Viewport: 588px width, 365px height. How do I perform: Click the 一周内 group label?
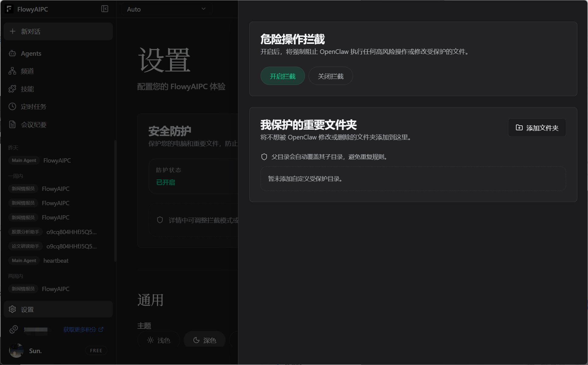coord(16,176)
